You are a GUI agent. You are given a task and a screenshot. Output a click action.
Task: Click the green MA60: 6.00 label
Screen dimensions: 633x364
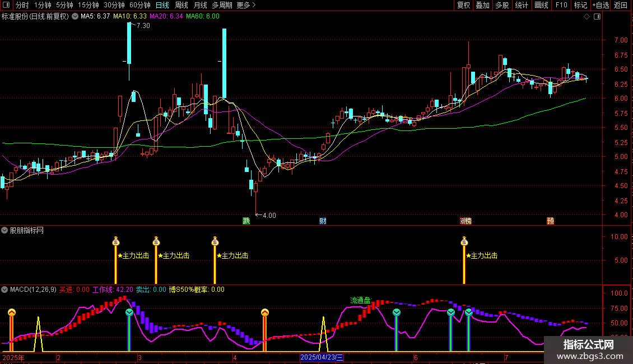(x=203, y=16)
